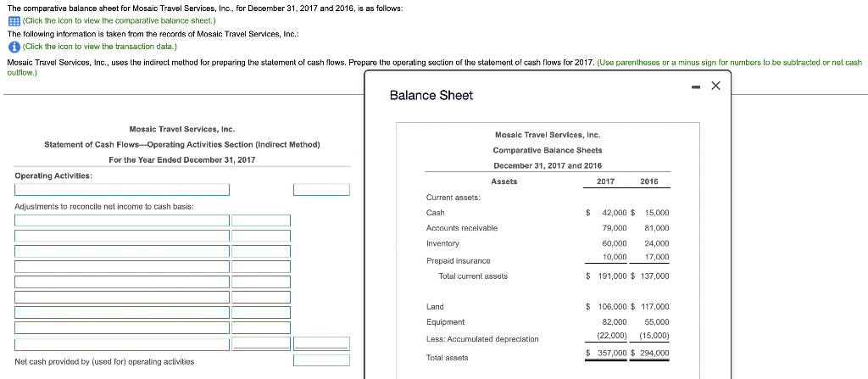Screen dimensions: 868x379
Task: Select the second adjustment amount field
Action: 261,236
